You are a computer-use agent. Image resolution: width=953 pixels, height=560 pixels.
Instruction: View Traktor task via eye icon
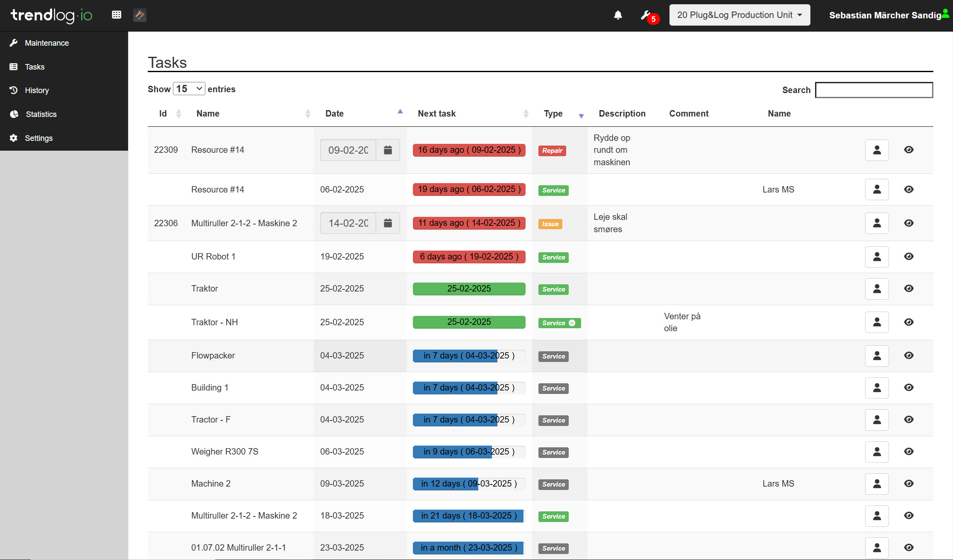[x=909, y=289]
